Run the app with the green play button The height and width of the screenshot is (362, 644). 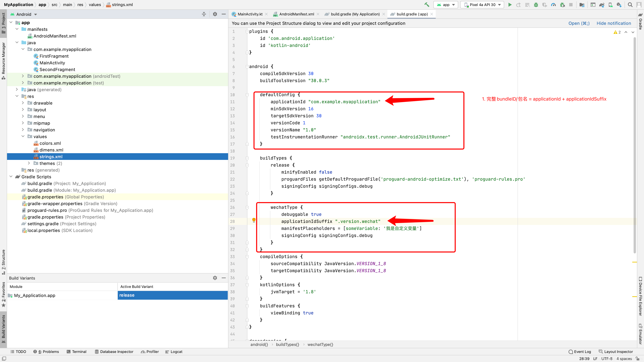pyautogui.click(x=510, y=5)
